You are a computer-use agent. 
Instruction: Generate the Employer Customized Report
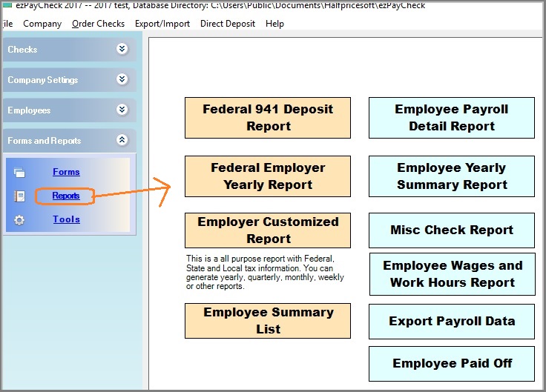tap(268, 230)
